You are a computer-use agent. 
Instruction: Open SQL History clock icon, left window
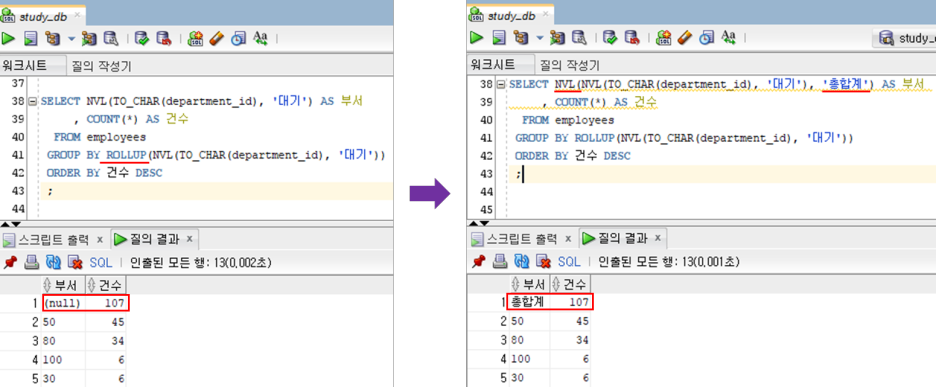pyautogui.click(x=238, y=39)
